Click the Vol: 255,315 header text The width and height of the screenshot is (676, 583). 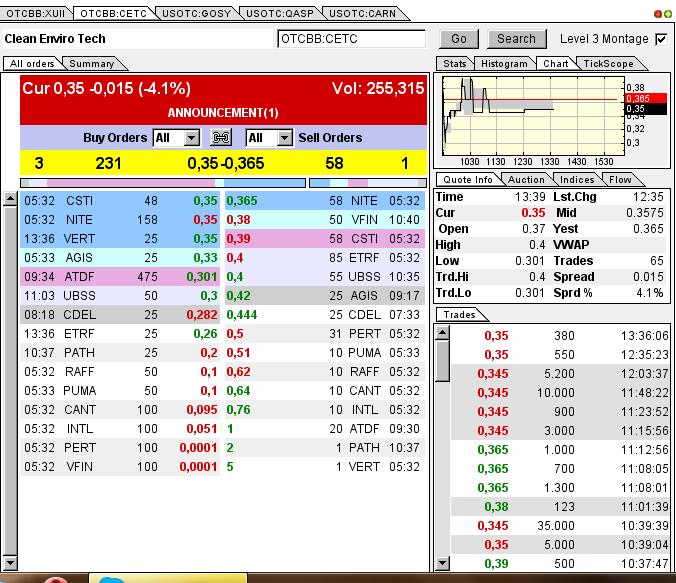click(x=378, y=88)
